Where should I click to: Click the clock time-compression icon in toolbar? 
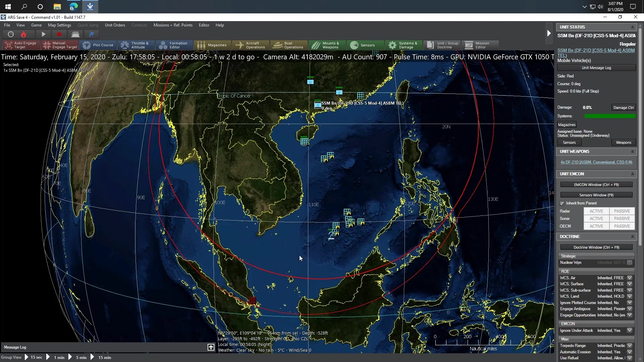tap(11, 34)
